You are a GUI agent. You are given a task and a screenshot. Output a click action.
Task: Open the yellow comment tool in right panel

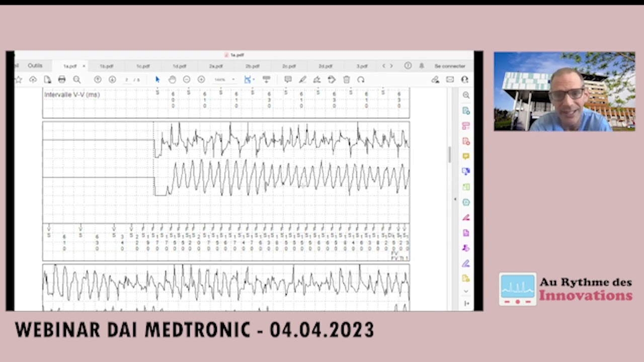[466, 156]
